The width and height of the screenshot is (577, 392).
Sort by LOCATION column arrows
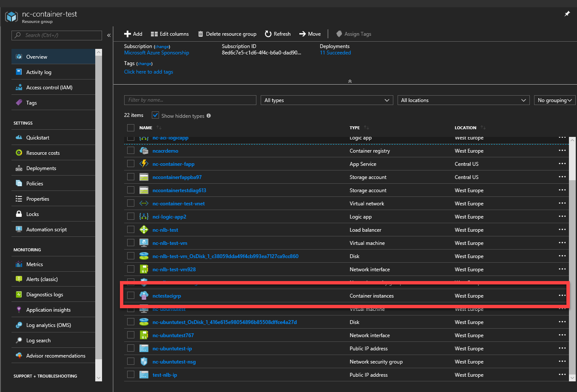click(483, 128)
